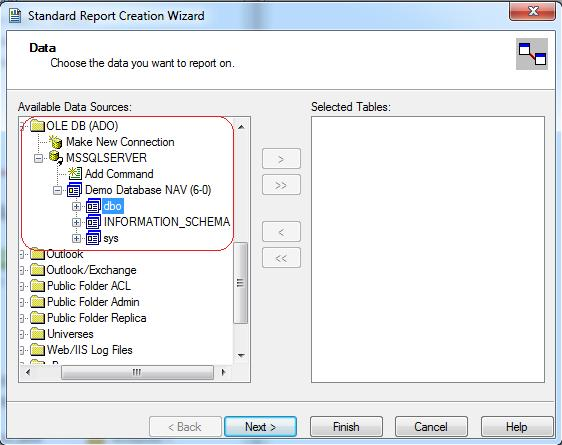Cancel the report wizard
The height and width of the screenshot is (445, 562).
point(431,427)
